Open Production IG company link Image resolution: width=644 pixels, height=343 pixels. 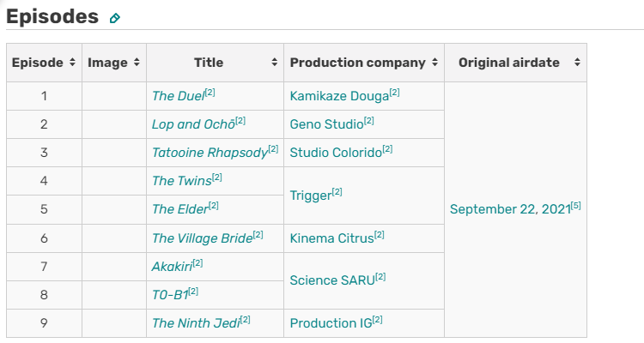point(331,323)
